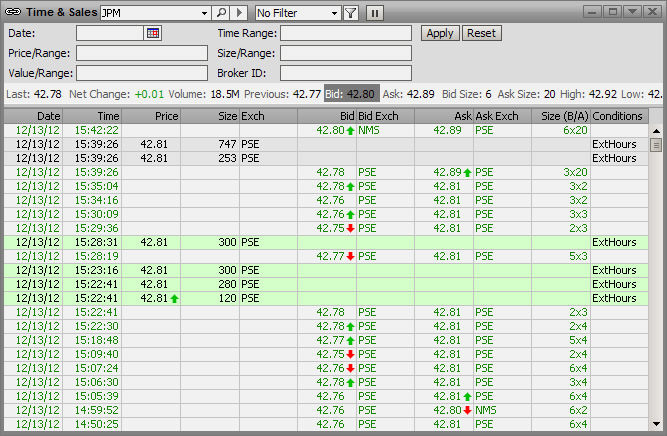Sort by the Bid column header
The width and height of the screenshot is (667, 436).
click(x=327, y=116)
